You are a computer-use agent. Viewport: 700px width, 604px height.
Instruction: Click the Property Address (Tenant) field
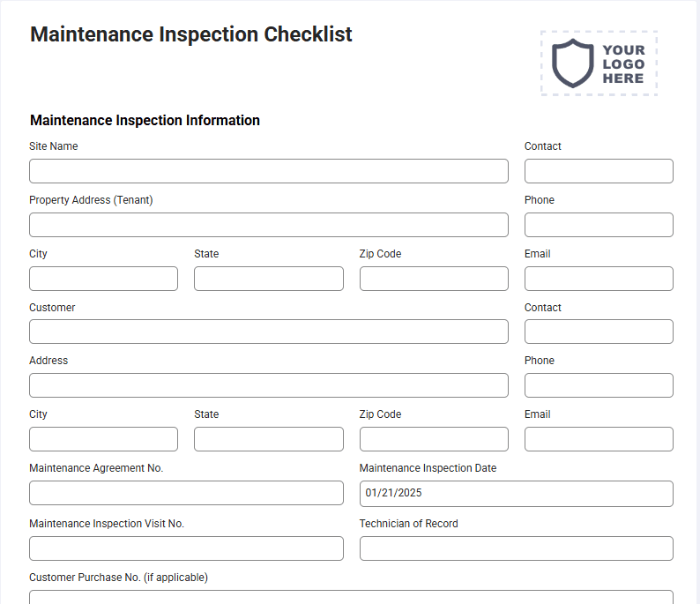(x=269, y=225)
